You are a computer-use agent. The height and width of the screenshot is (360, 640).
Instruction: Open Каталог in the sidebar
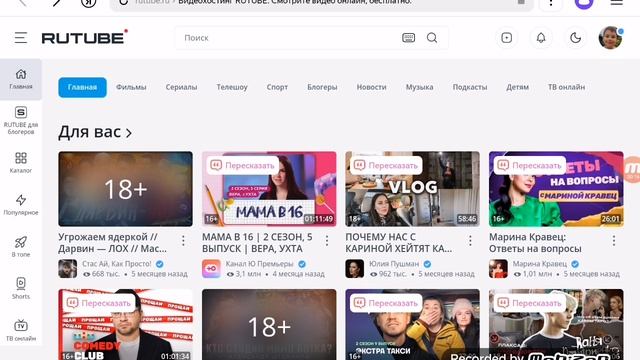pyautogui.click(x=21, y=163)
